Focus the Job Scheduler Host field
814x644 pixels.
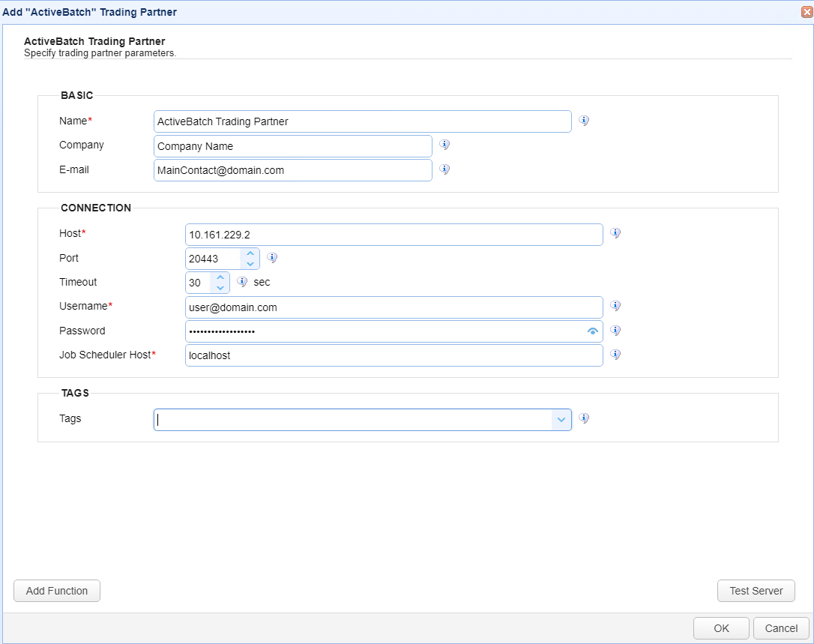point(394,355)
